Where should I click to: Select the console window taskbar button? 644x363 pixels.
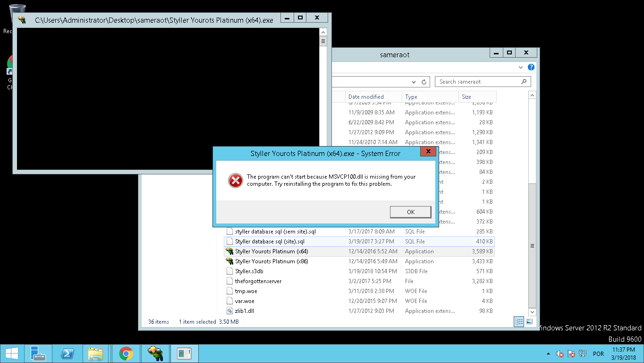pyautogui.click(x=184, y=354)
